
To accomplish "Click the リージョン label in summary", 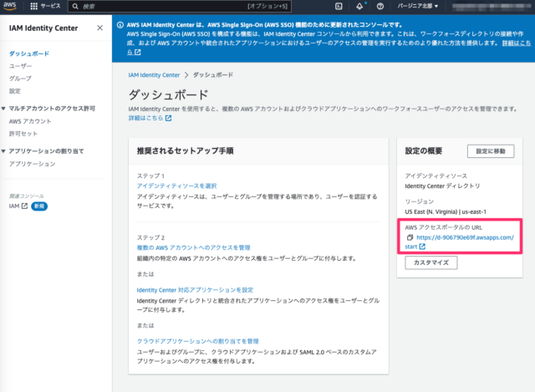I will tap(420, 201).
